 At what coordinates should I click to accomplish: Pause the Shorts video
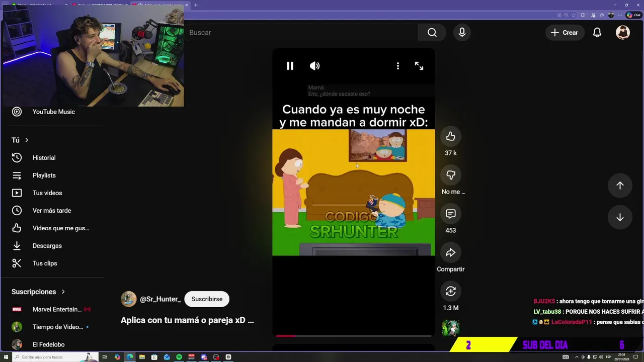[x=290, y=66]
